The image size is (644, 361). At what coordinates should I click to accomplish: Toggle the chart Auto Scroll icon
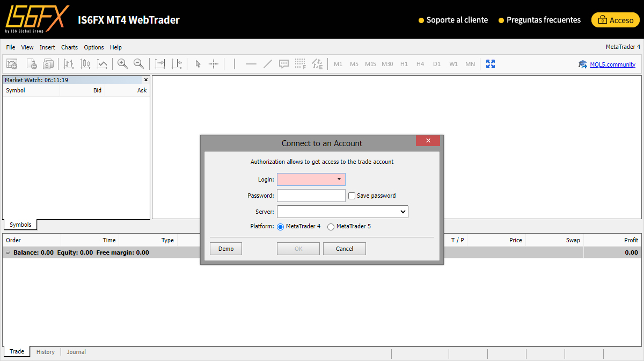(x=160, y=64)
